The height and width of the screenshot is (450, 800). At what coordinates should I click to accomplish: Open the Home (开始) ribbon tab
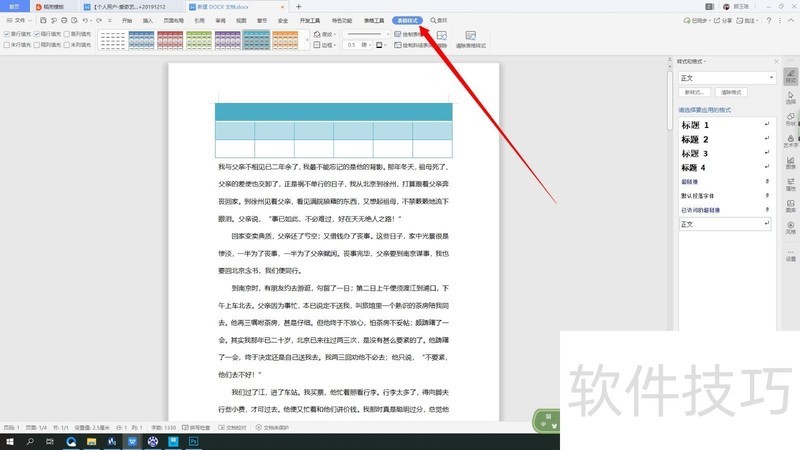pos(127,20)
